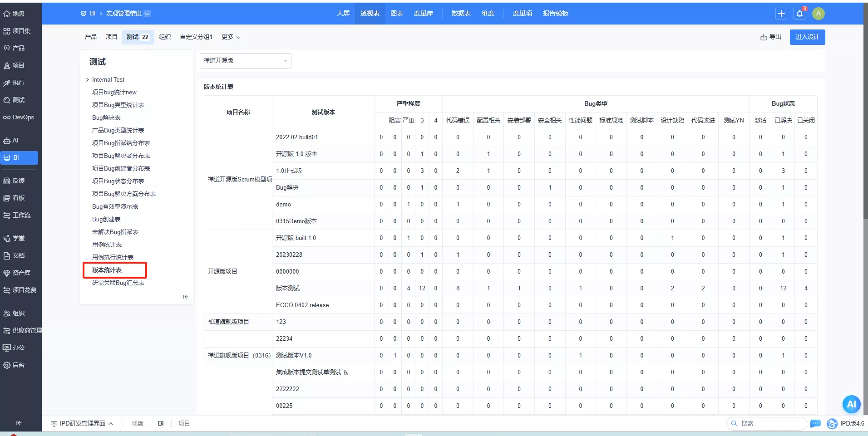The width and height of the screenshot is (868, 436).
Task: Open the chat message icon
Action: (815, 423)
